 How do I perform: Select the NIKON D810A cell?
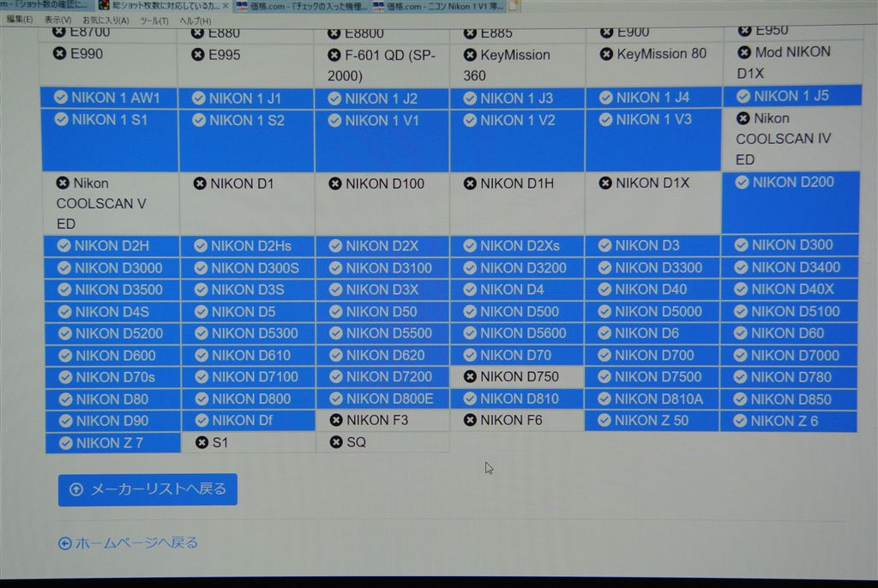(652, 399)
